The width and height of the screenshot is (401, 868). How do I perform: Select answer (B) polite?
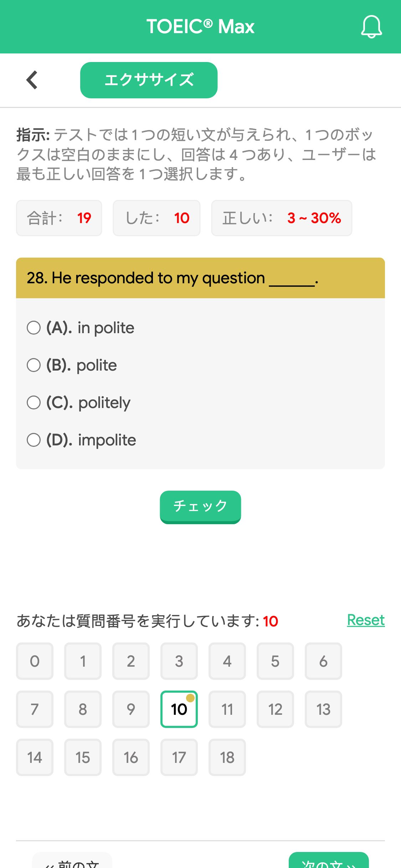72,365
